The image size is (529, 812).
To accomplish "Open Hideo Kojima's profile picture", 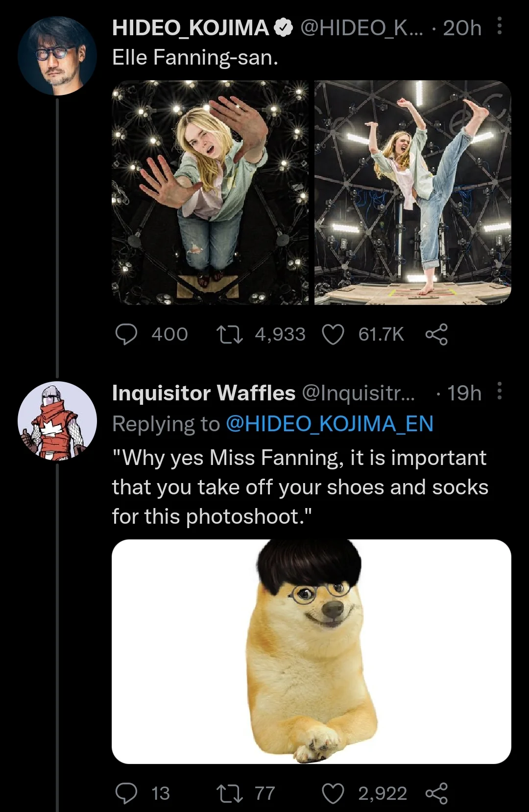I will click(x=57, y=56).
